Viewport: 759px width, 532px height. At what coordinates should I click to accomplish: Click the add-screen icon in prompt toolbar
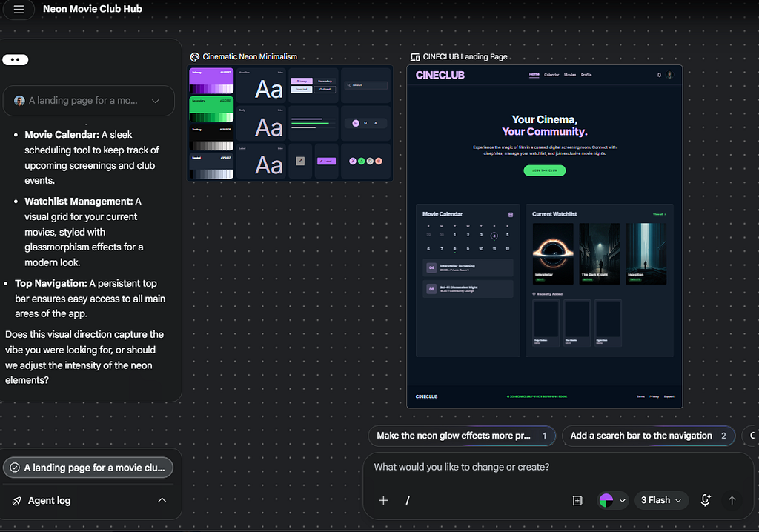point(578,501)
